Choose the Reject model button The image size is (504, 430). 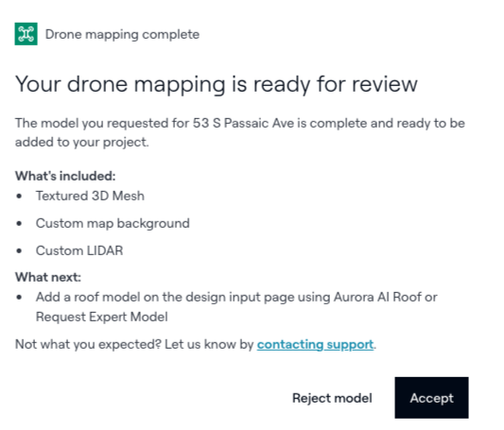[x=332, y=398]
